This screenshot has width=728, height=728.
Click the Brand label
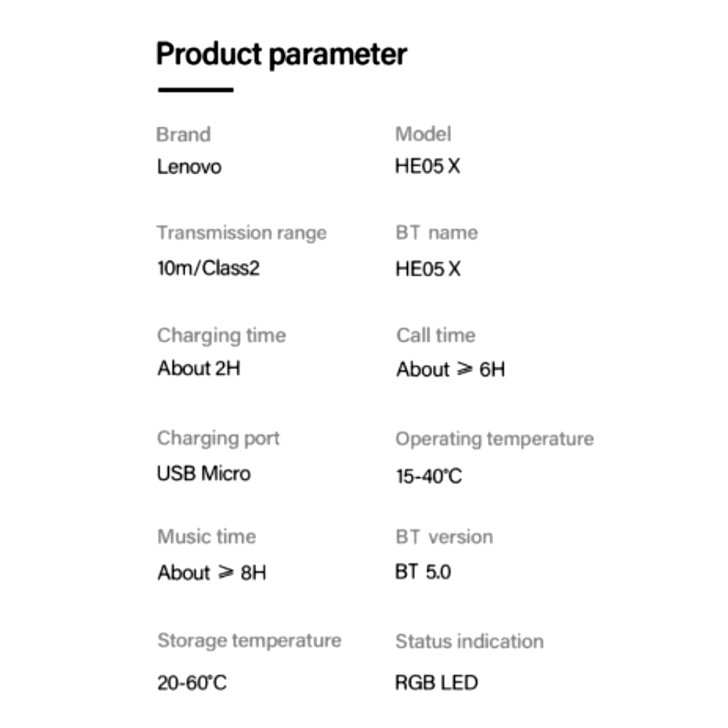click(x=183, y=135)
